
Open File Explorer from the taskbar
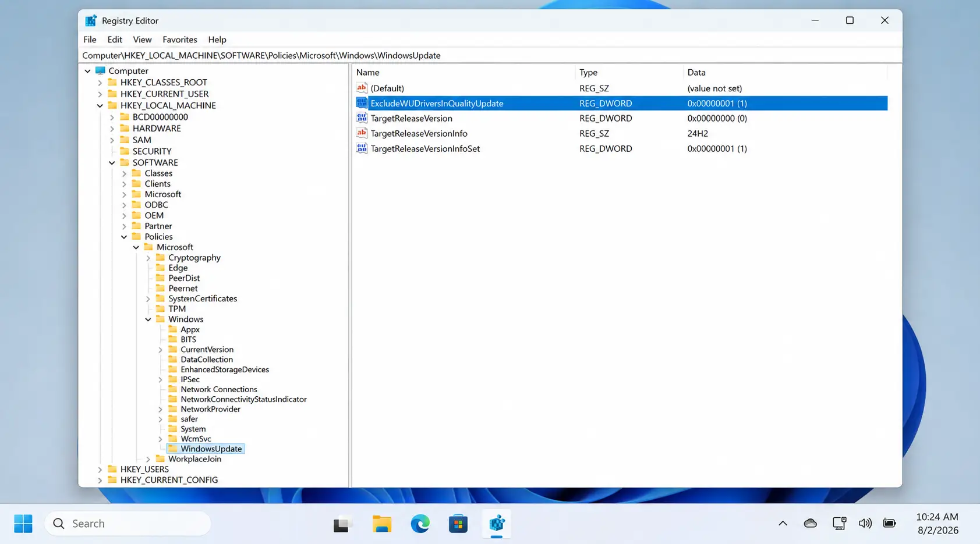click(382, 524)
